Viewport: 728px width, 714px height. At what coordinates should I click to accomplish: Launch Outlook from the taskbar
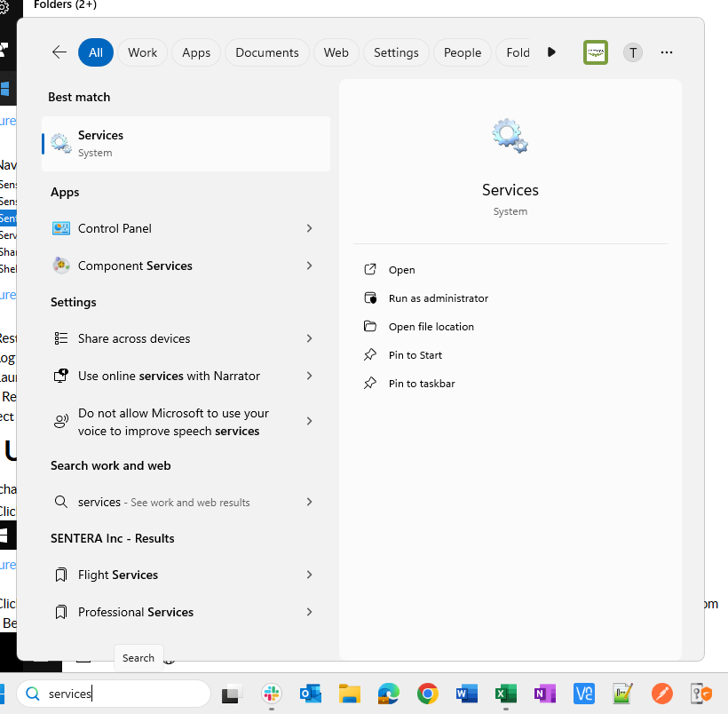click(310, 694)
